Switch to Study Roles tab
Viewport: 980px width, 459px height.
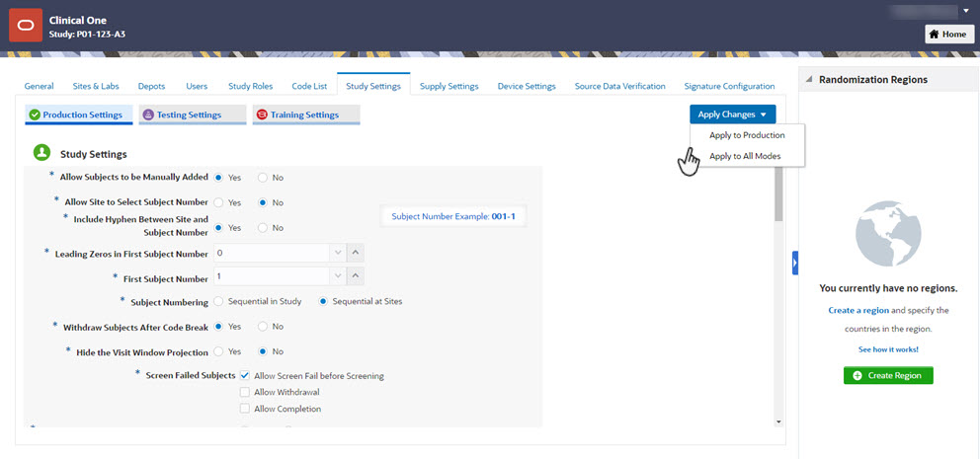click(251, 86)
